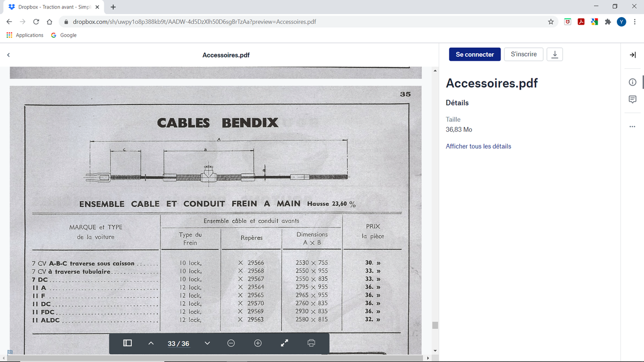Viewport: 644px width, 362px height.
Task: Open the three-dot more options in the sidebar
Action: [x=632, y=127]
